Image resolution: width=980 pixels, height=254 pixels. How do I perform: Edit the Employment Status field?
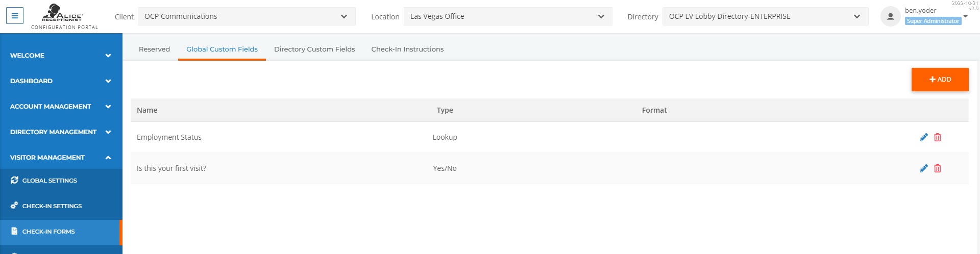[x=923, y=137]
